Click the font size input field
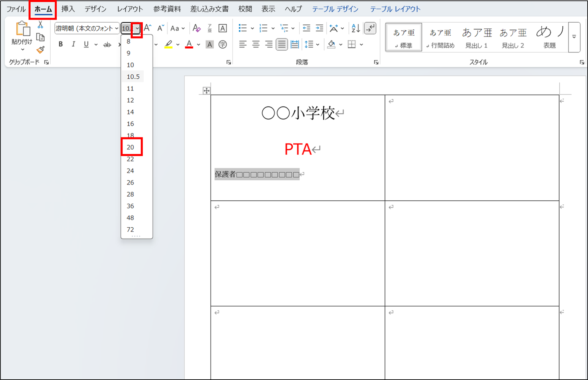The height and width of the screenshot is (380, 588). pyautogui.click(x=127, y=28)
